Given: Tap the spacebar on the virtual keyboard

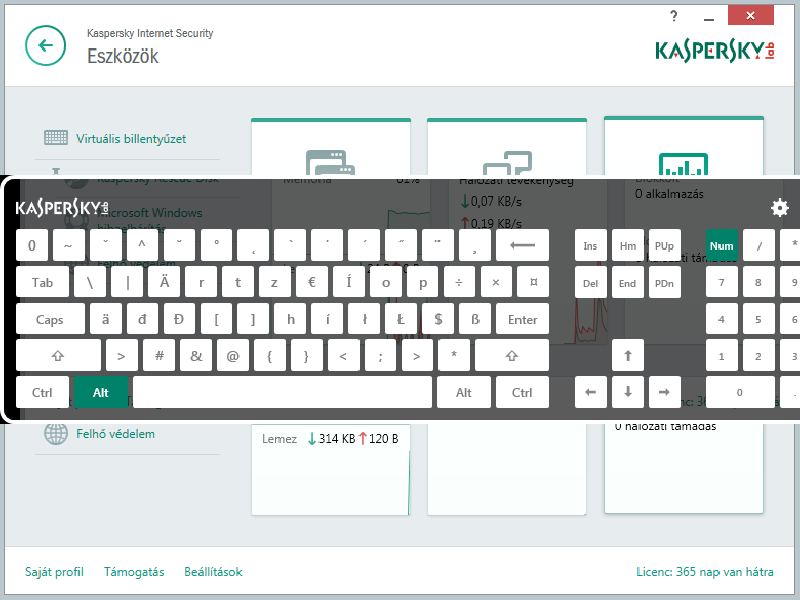Looking at the screenshot, I should click(x=282, y=392).
